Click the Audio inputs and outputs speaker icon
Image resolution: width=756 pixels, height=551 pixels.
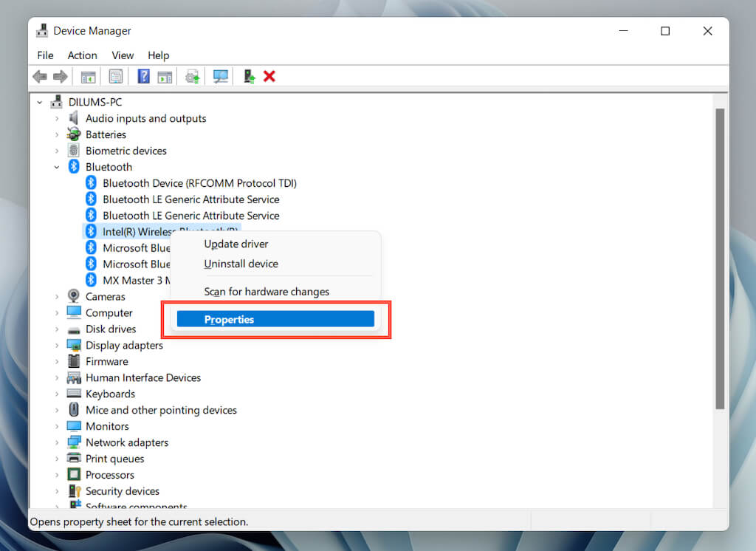click(x=74, y=118)
